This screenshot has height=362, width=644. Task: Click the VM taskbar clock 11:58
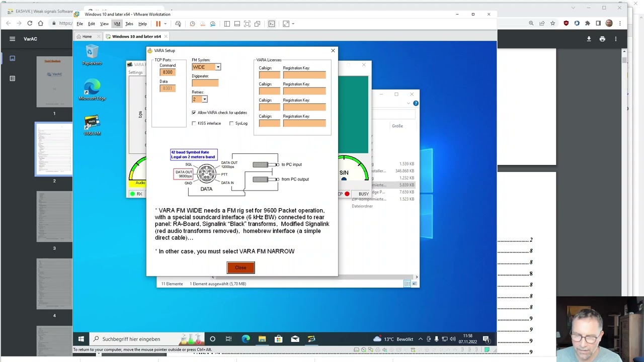click(x=467, y=339)
